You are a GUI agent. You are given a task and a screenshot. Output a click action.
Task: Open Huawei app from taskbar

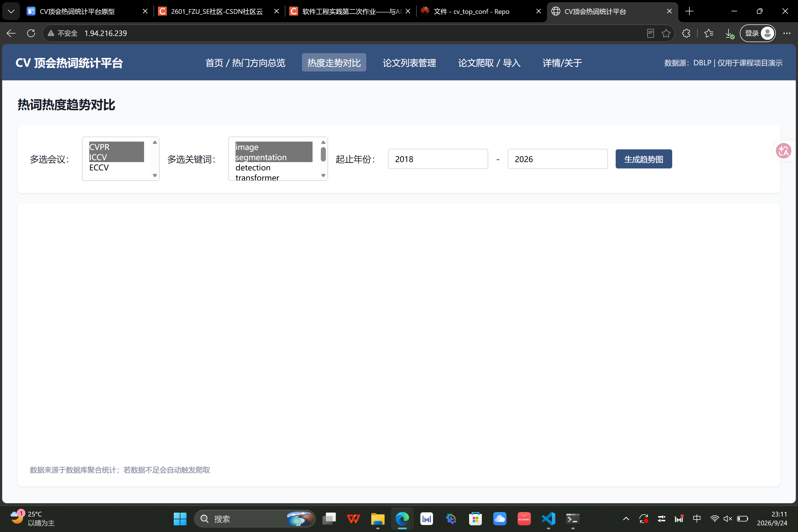point(524,519)
